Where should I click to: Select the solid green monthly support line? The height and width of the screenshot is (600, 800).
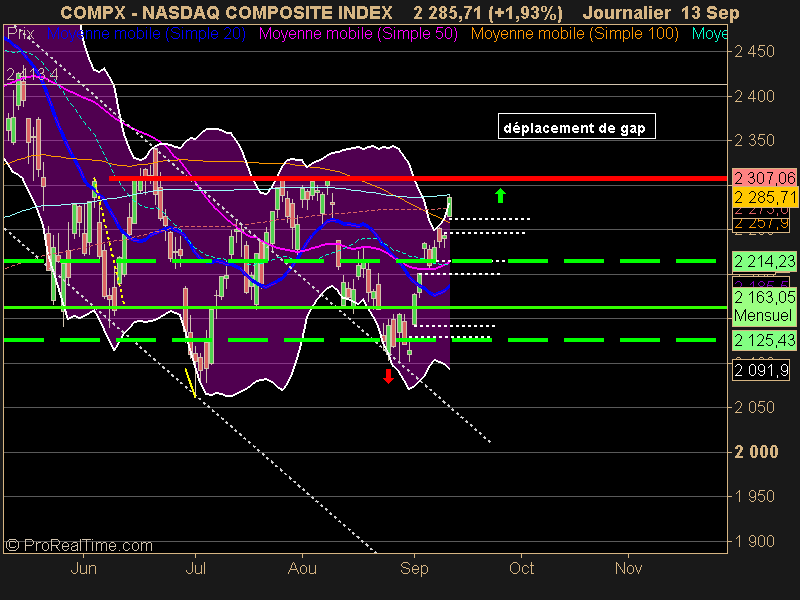tap(365, 308)
